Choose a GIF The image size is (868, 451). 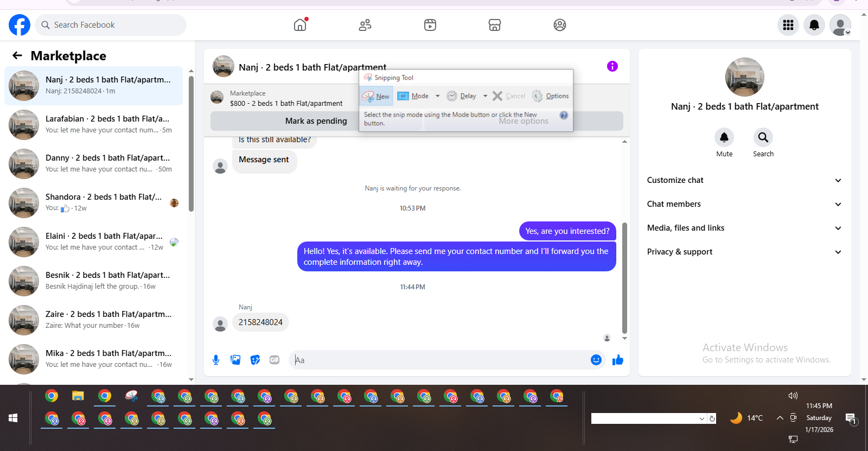275,360
